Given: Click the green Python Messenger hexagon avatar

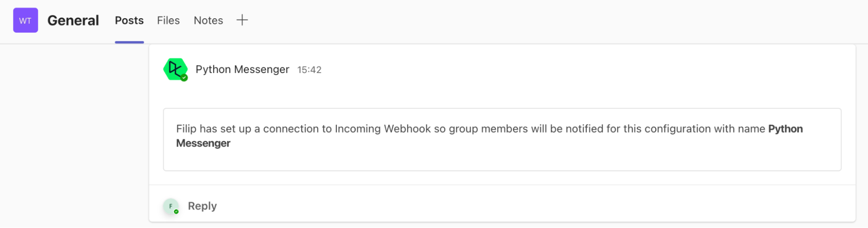Looking at the screenshot, I should click(x=175, y=69).
